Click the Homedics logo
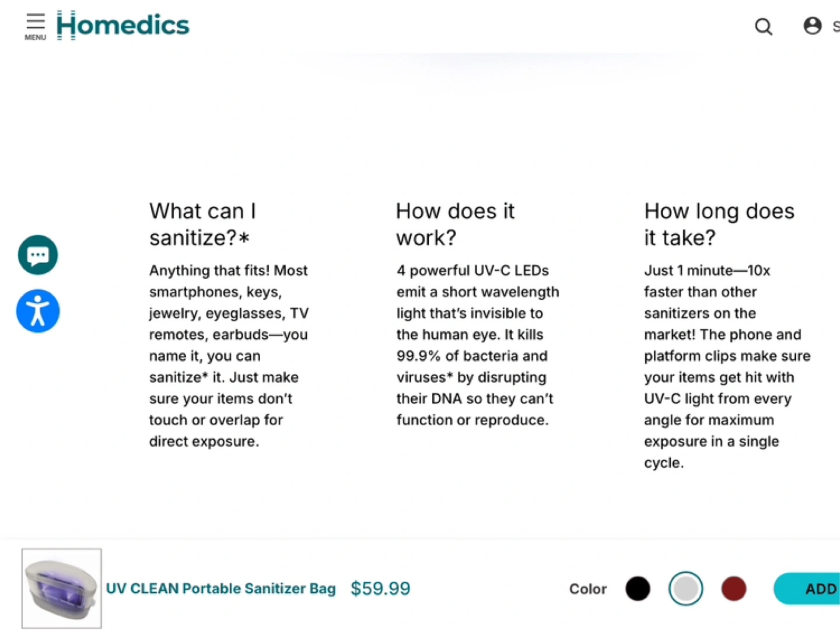This screenshot has height=638, width=840. [123, 26]
